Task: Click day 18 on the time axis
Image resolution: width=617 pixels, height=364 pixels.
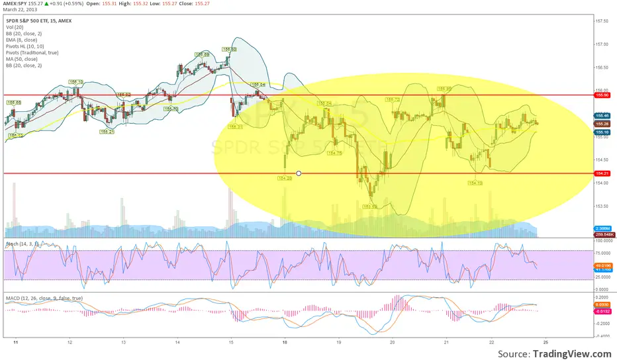Action: [x=285, y=342]
